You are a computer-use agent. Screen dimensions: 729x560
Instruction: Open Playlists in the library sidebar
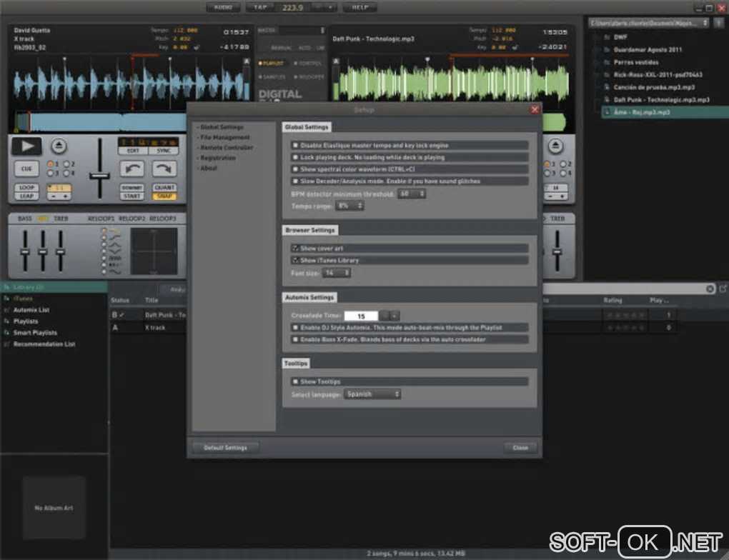[26, 321]
